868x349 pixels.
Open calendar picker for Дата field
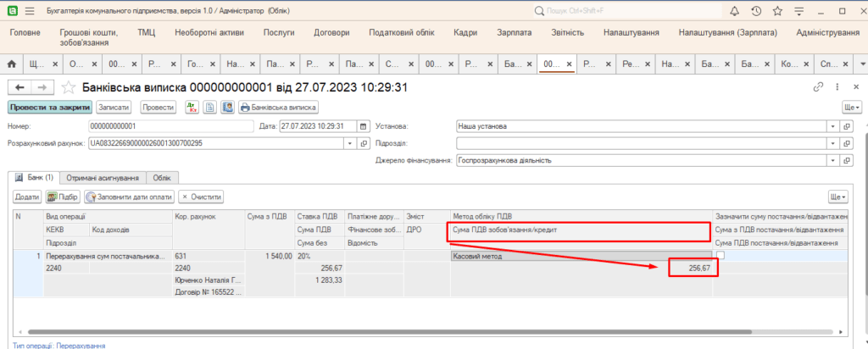pos(364,126)
